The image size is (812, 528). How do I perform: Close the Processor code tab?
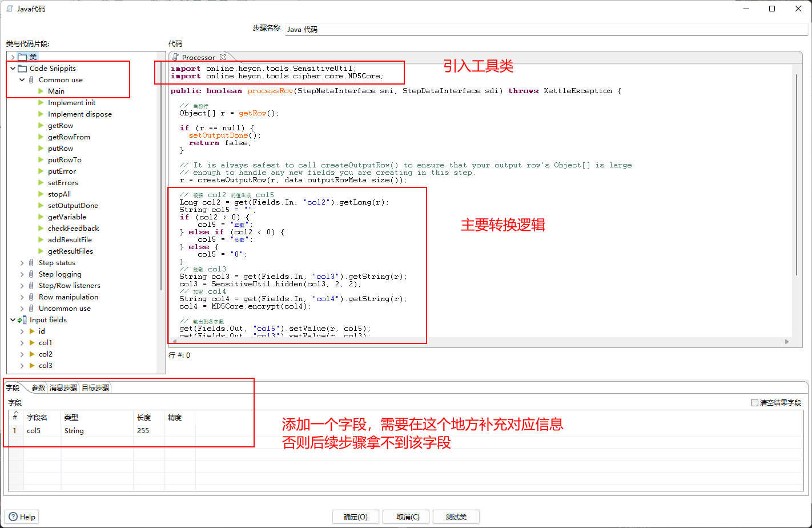[x=223, y=57]
